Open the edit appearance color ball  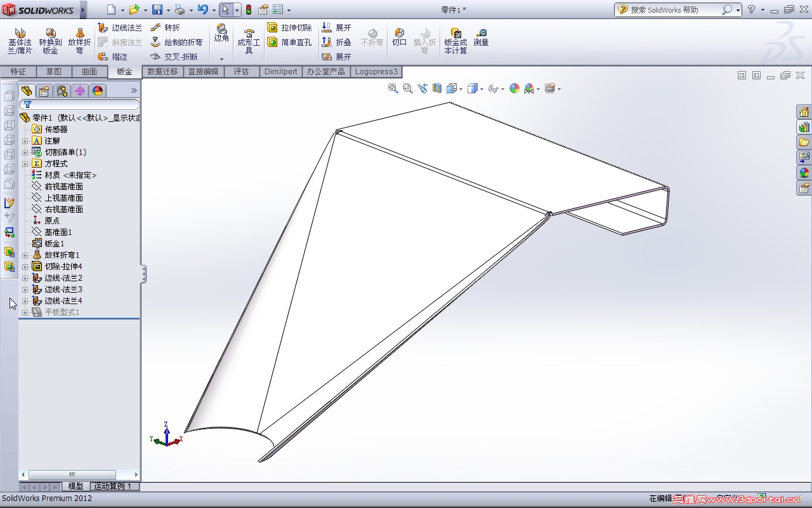514,89
